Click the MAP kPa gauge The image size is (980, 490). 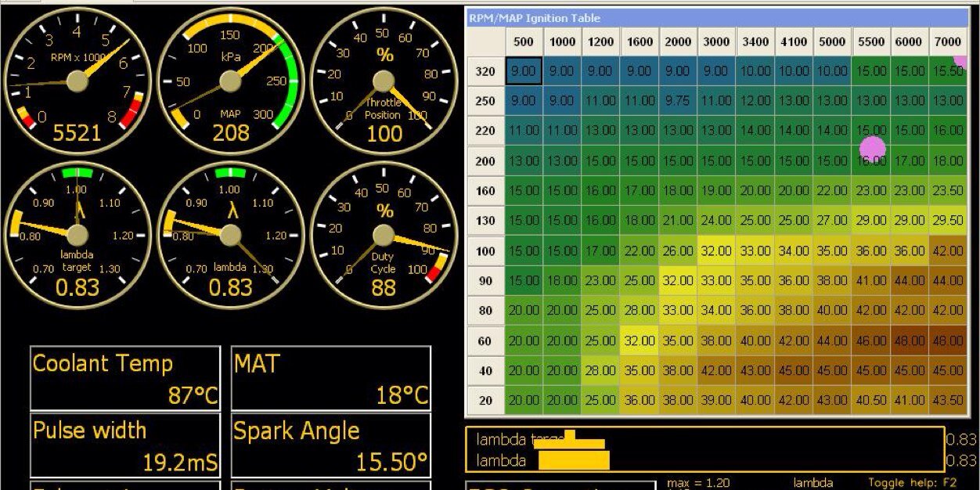(x=230, y=81)
